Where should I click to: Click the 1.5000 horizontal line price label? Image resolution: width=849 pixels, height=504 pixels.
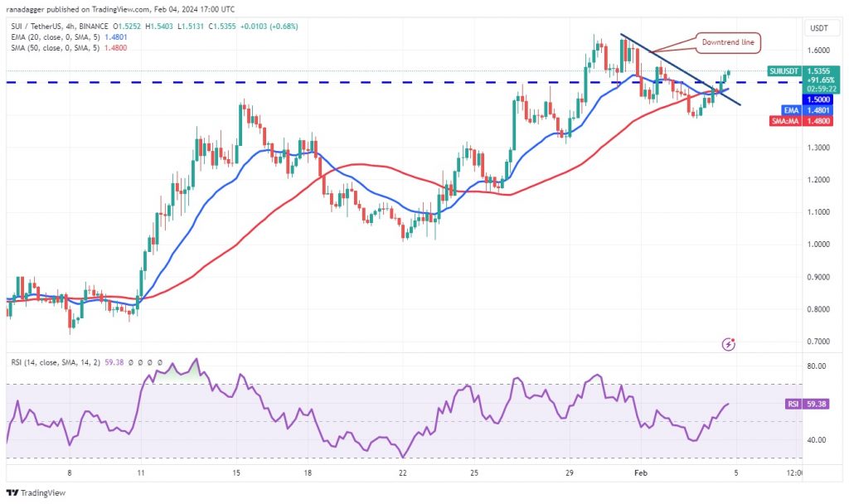click(x=818, y=99)
